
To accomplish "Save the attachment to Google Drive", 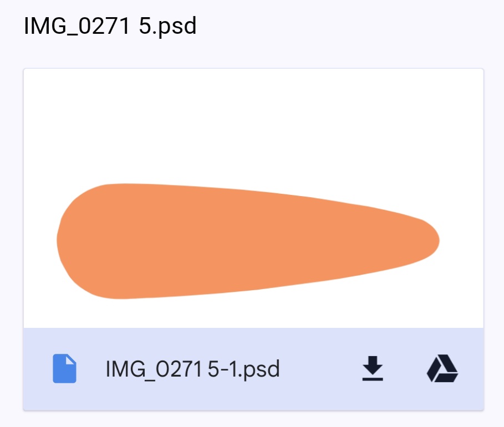I will (x=442, y=368).
